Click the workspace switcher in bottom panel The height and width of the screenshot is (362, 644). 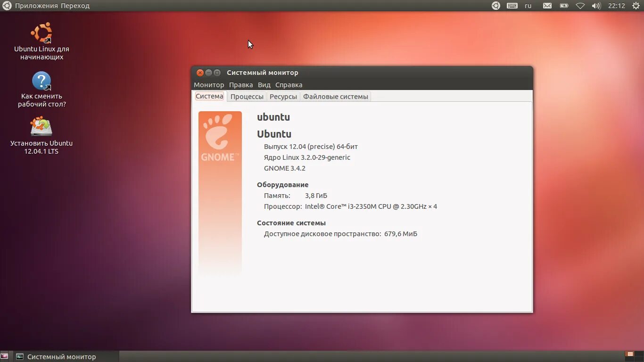[x=634, y=356]
